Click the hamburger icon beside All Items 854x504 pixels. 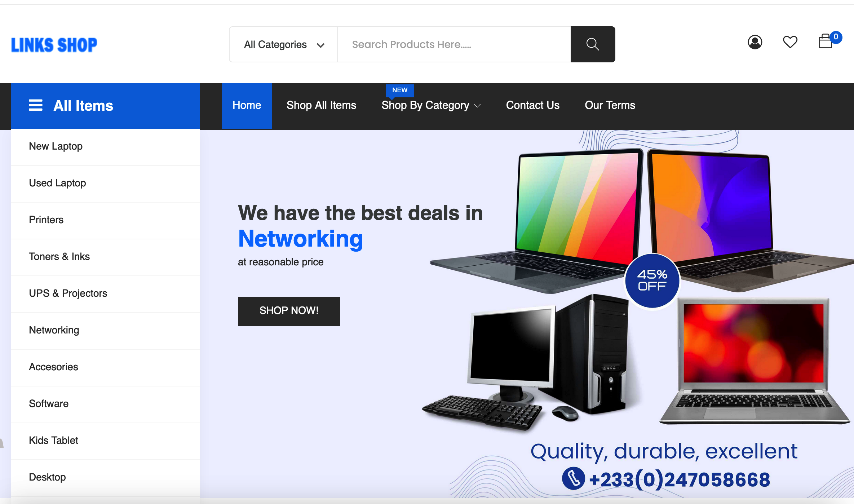(36, 105)
